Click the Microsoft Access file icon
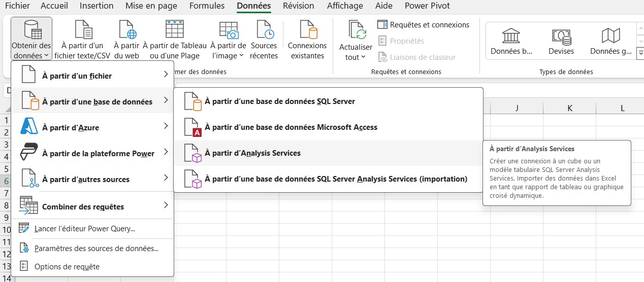Image resolution: width=644 pixels, height=282 pixels. (193, 127)
